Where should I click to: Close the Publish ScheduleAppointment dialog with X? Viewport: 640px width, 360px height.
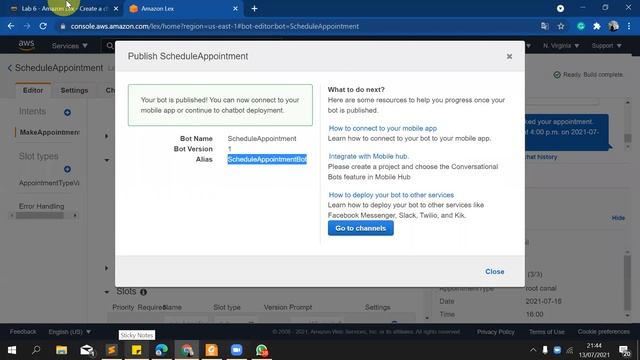(x=509, y=56)
